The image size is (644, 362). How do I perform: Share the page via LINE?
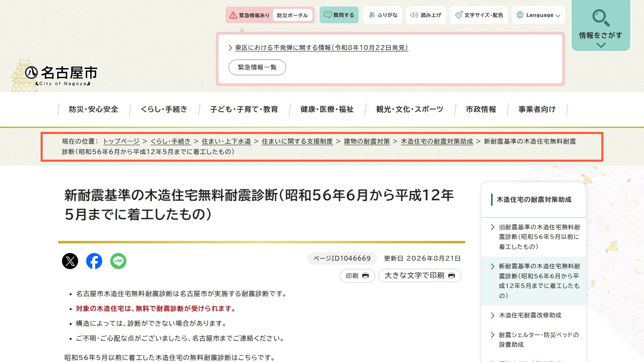(118, 261)
